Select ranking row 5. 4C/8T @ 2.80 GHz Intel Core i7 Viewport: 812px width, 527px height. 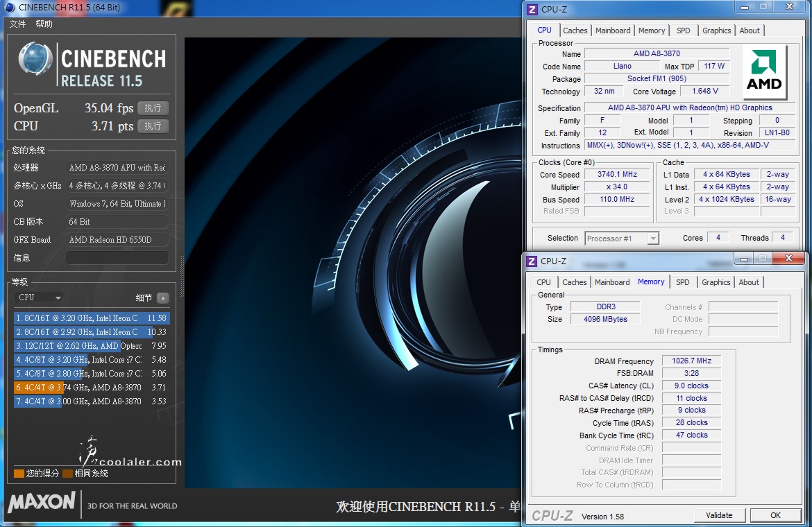pos(92,373)
